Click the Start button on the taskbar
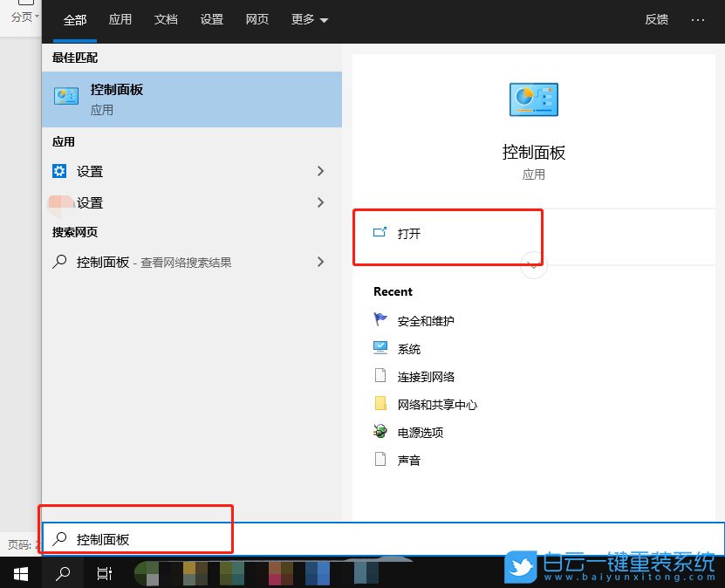Image resolution: width=725 pixels, height=588 pixels. click(19, 573)
